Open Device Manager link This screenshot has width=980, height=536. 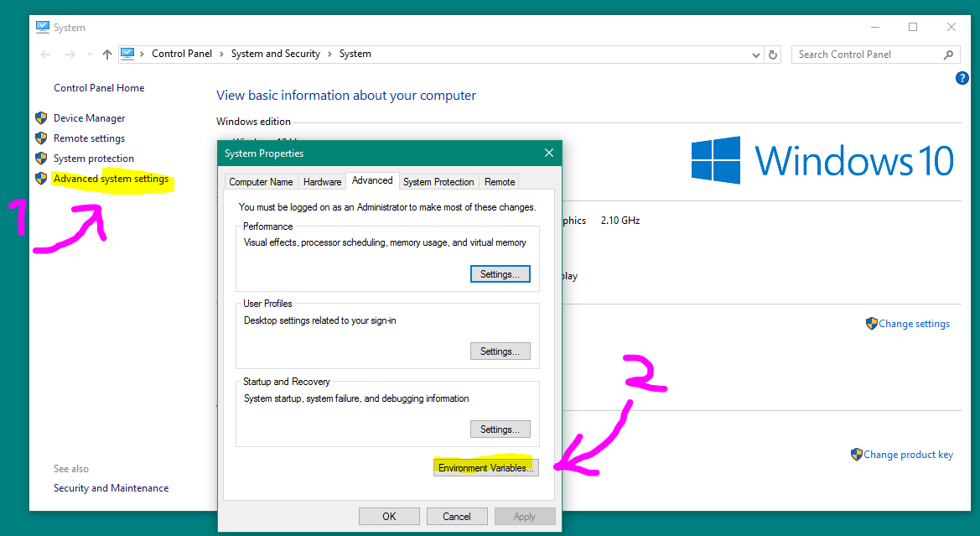click(x=89, y=118)
